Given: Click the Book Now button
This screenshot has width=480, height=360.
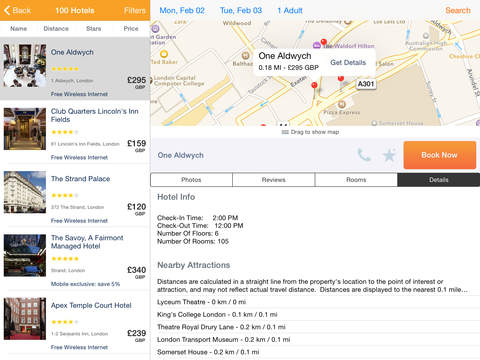Looking at the screenshot, I should click(440, 155).
